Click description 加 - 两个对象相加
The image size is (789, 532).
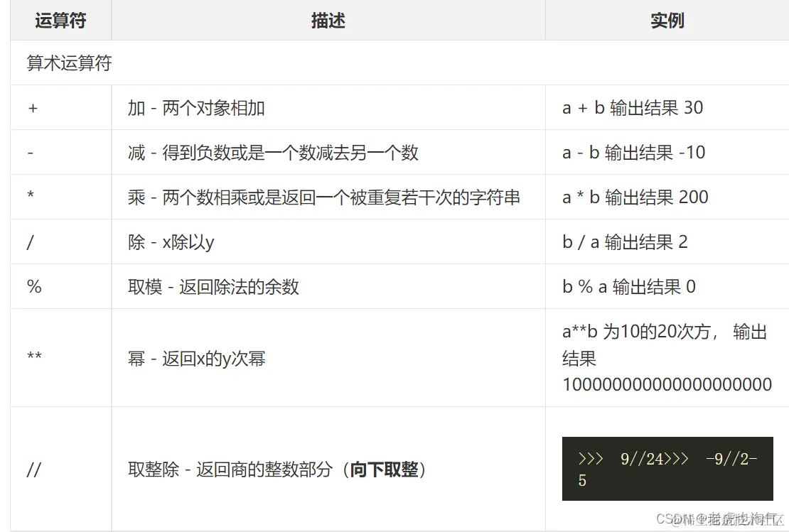click(196, 107)
